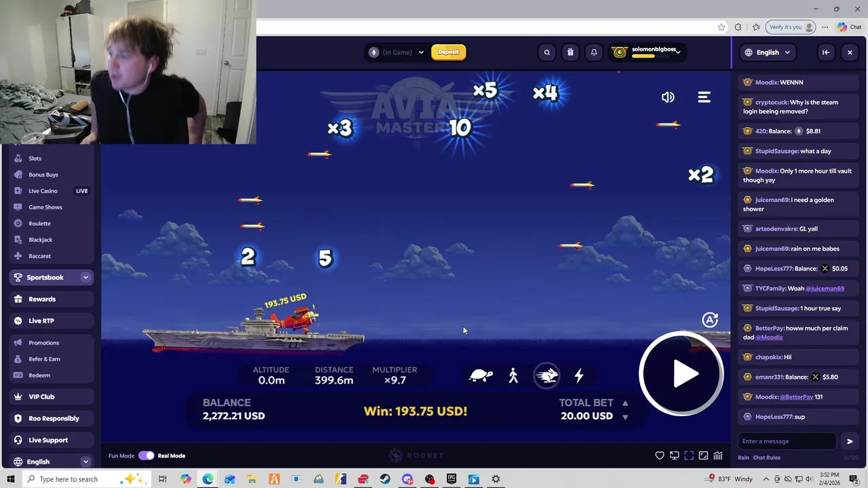Toggle theater mode icon below game
The image size is (868, 488).
(674, 455)
